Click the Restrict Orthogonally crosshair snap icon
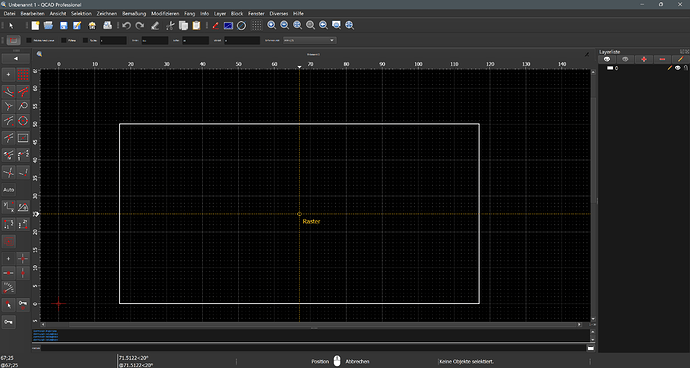This screenshot has height=368, width=690. coord(23,258)
